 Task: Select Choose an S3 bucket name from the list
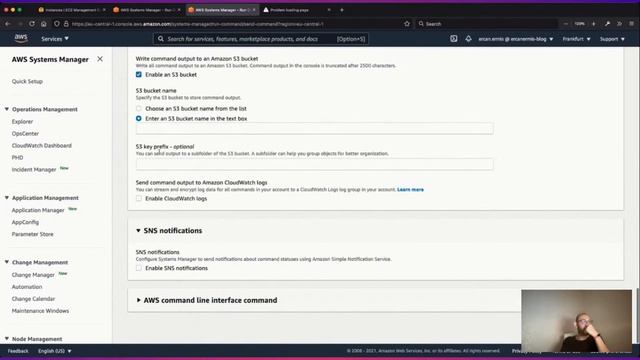(x=139, y=109)
